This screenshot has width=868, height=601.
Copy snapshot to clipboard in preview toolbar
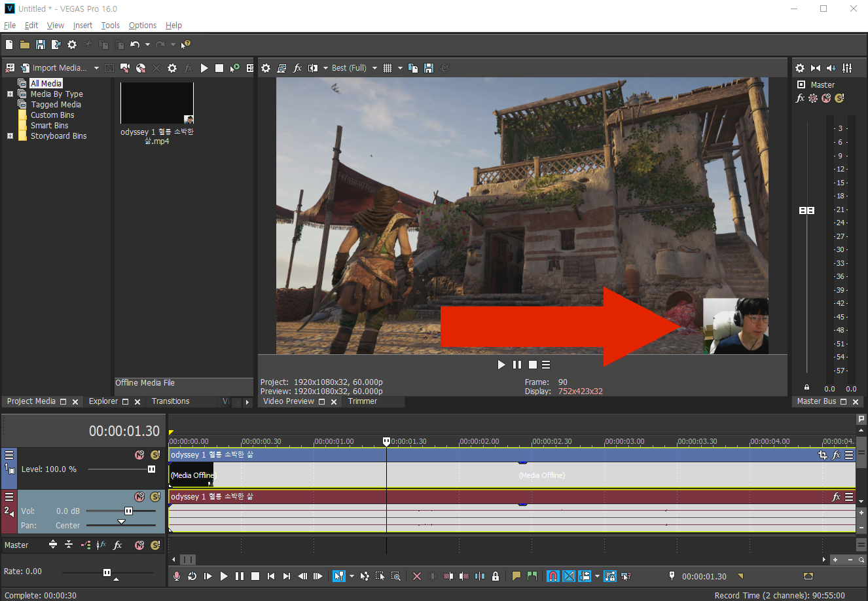pyautogui.click(x=413, y=68)
